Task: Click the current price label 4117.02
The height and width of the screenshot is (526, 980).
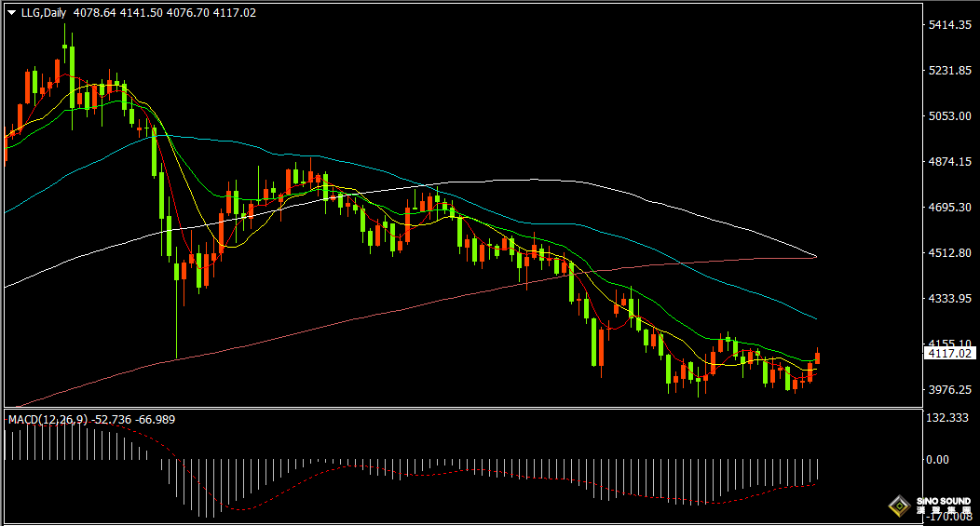Action: [x=949, y=354]
